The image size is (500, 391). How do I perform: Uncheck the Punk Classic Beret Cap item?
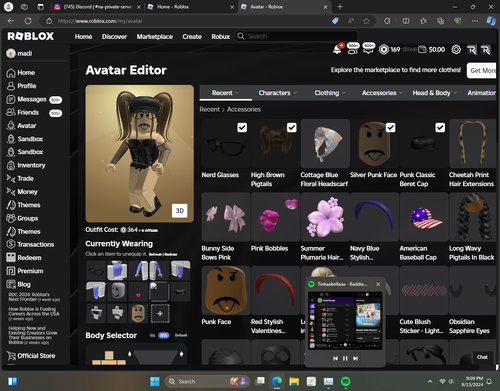tap(440, 128)
